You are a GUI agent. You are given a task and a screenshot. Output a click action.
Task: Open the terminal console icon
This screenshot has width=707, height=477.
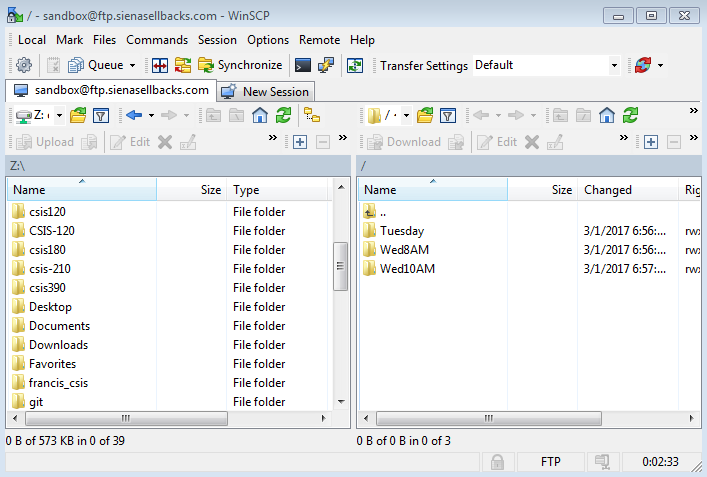tap(302, 65)
